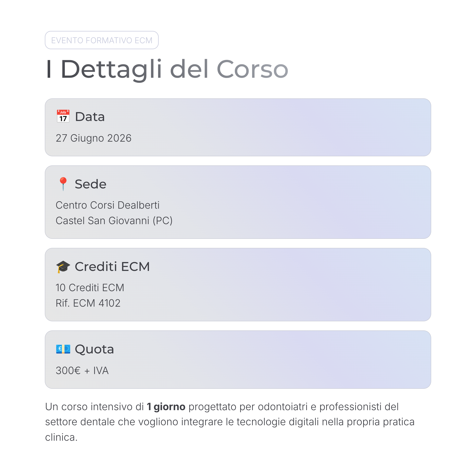Click the Sede card heading
The image size is (476, 476).
[x=90, y=184]
